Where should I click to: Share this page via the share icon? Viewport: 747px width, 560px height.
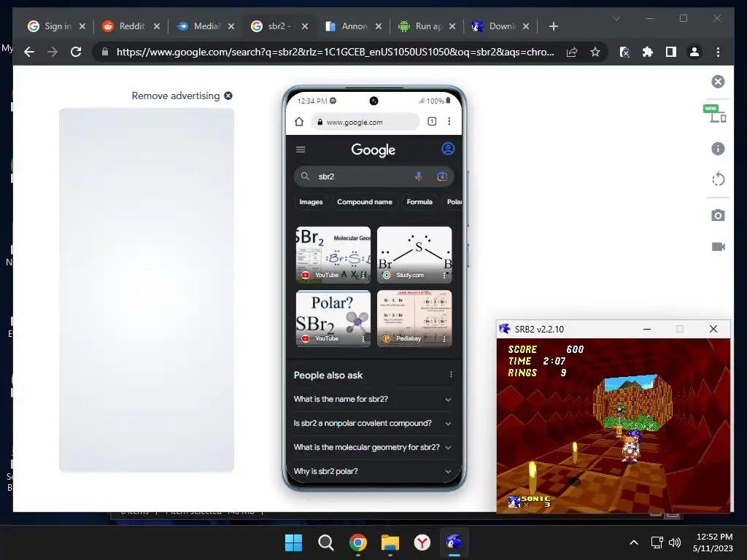click(572, 52)
